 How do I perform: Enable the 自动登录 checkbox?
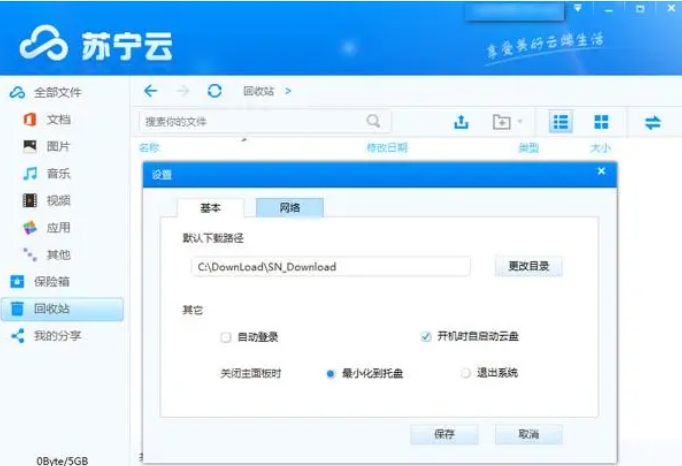[x=225, y=337]
